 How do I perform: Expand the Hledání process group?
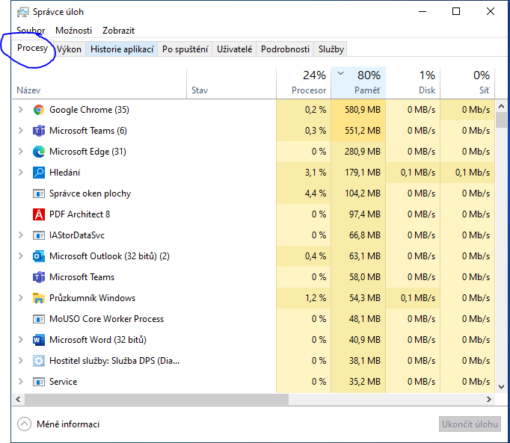[21, 173]
